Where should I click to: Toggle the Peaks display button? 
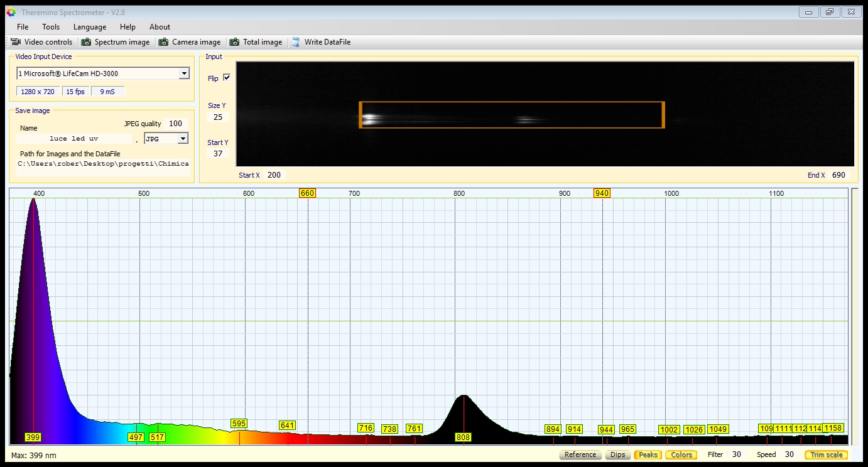coord(648,454)
